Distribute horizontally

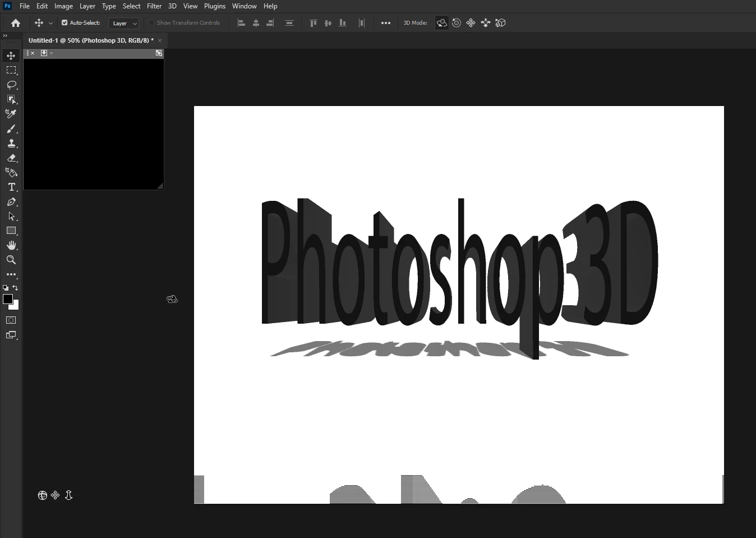click(x=362, y=23)
